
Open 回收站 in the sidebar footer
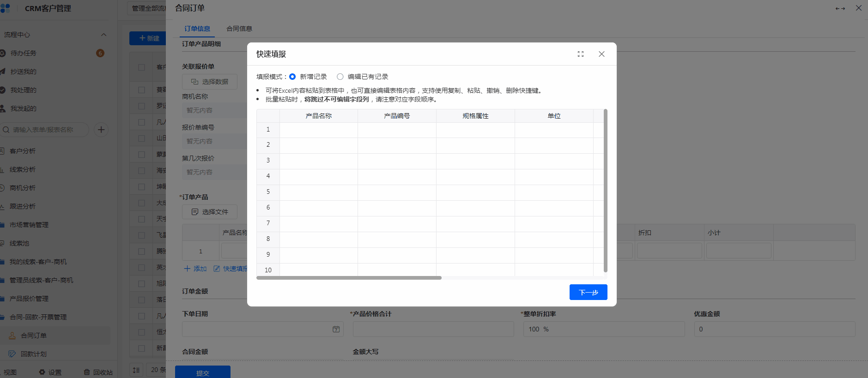tap(98, 372)
